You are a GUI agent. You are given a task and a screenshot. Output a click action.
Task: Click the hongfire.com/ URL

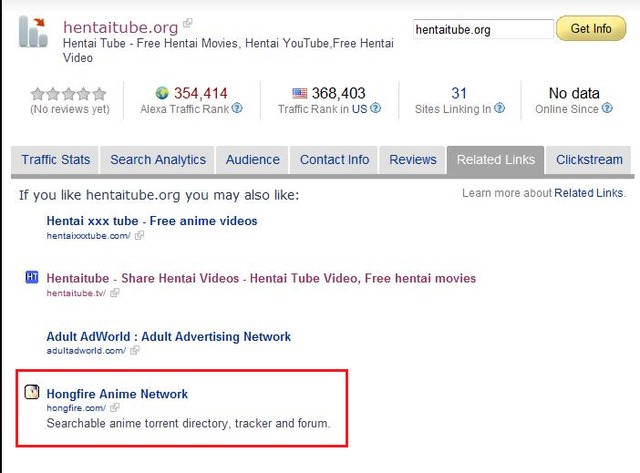[x=76, y=408]
